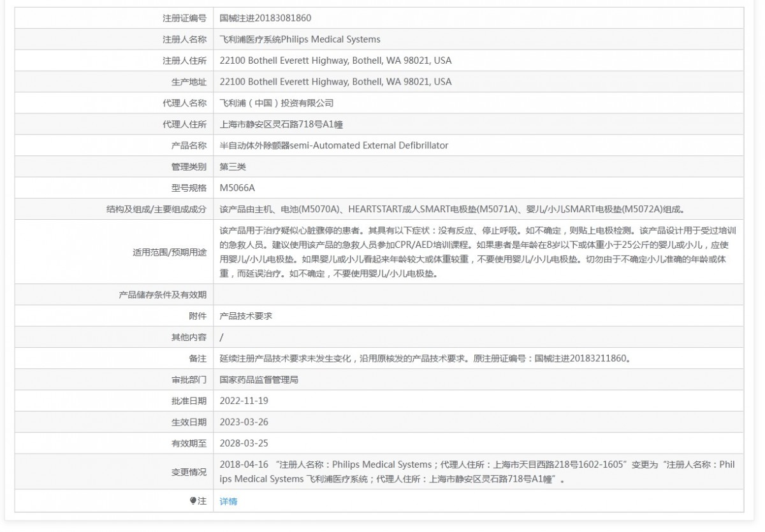Select the change record dated 2018-04-16
This screenshot has height=532, width=765.
click(x=477, y=471)
